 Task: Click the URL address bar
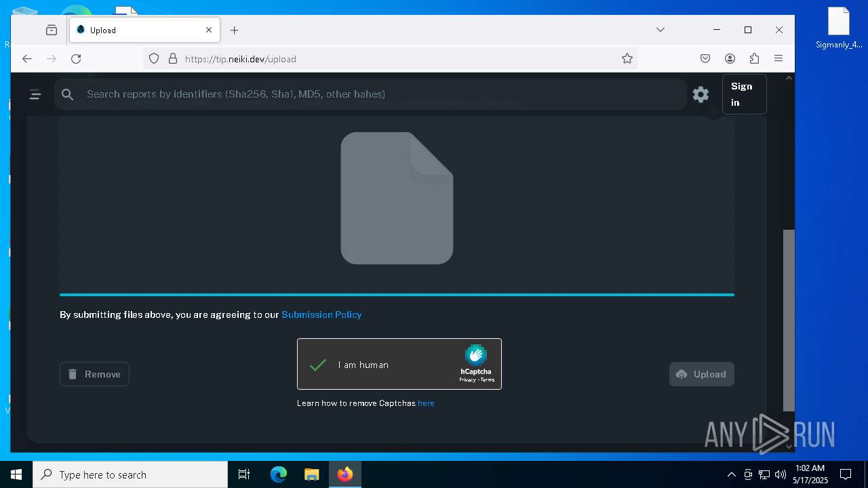point(390,59)
